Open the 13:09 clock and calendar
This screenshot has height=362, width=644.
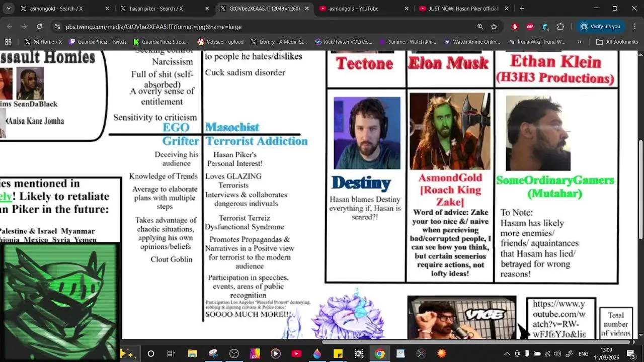click(x=606, y=353)
